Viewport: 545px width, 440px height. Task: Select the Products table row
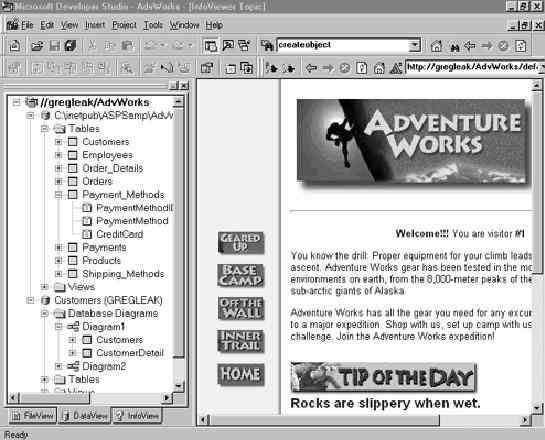coord(101,261)
